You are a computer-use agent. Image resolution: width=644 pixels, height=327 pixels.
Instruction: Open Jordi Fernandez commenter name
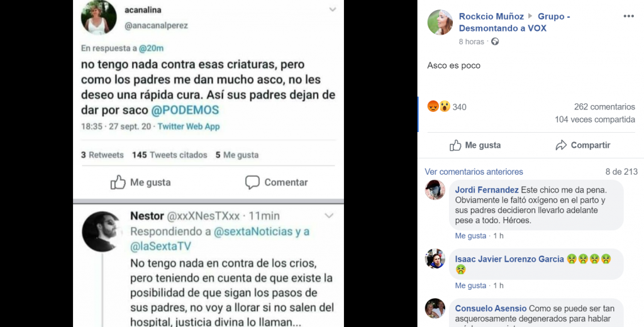(x=487, y=190)
